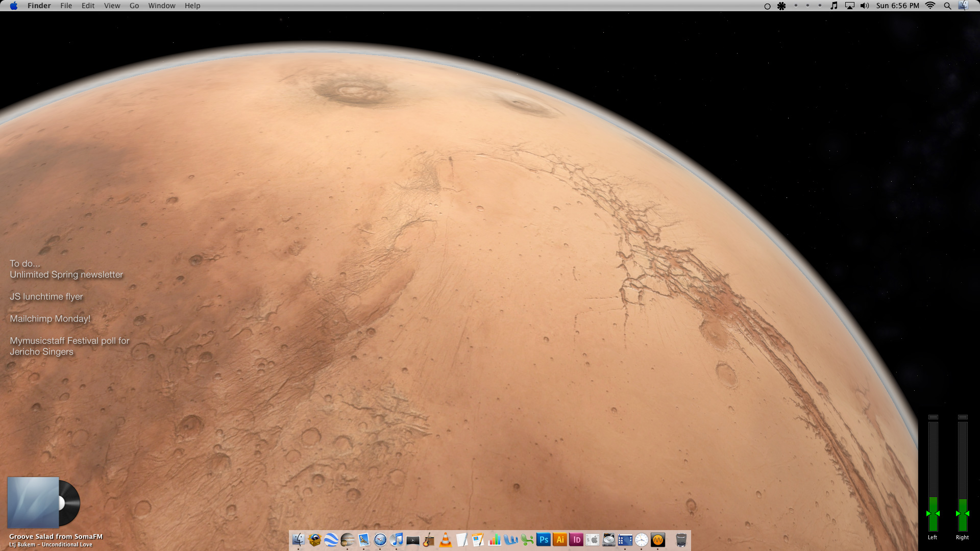Launch Adobe Illustrator from the dock

tap(560, 539)
